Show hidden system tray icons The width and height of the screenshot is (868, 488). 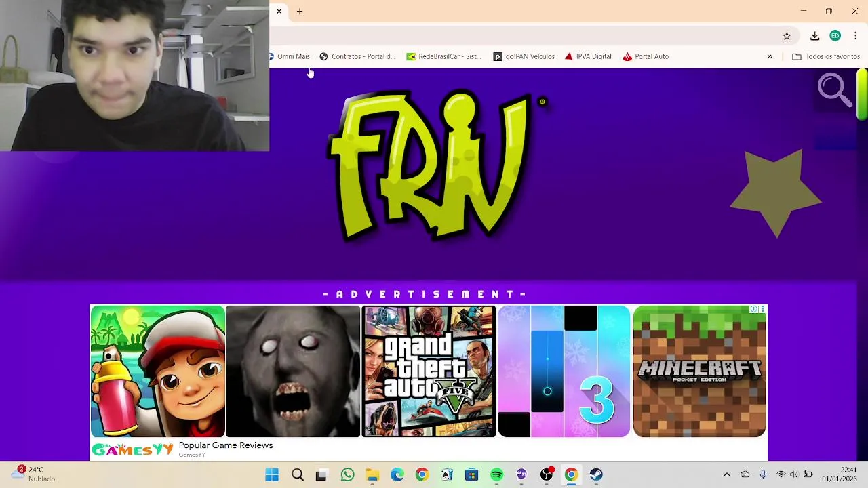[x=727, y=474]
